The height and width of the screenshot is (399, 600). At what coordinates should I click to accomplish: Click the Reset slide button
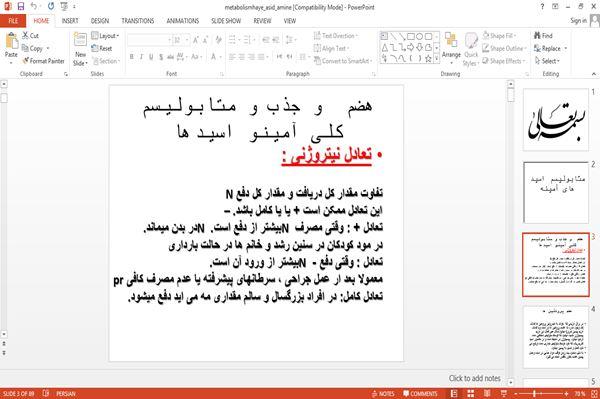[x=102, y=48]
